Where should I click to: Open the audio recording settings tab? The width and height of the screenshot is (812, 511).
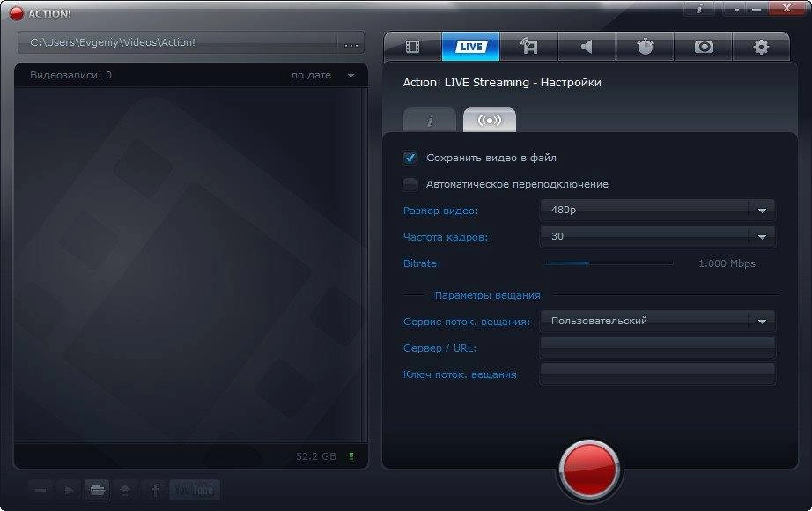[587, 47]
